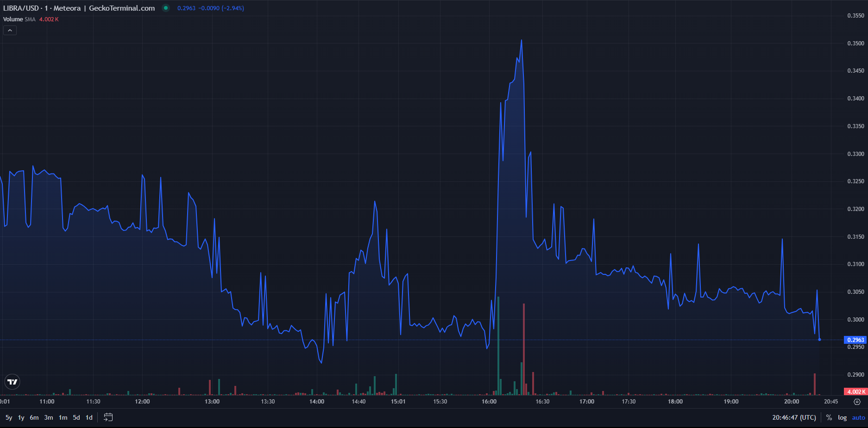Click the 0.2900 price axis label
Viewport: 868px width, 428px height.
[x=855, y=375]
